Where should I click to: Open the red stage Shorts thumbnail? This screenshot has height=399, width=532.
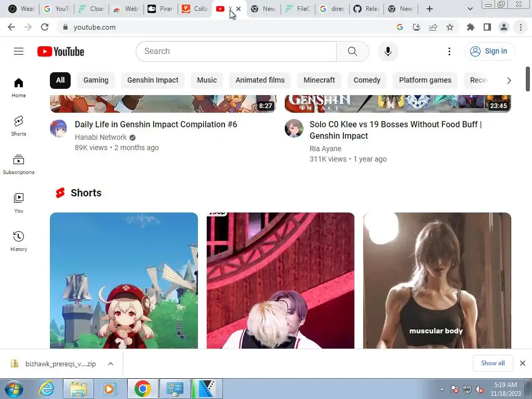[x=280, y=281]
